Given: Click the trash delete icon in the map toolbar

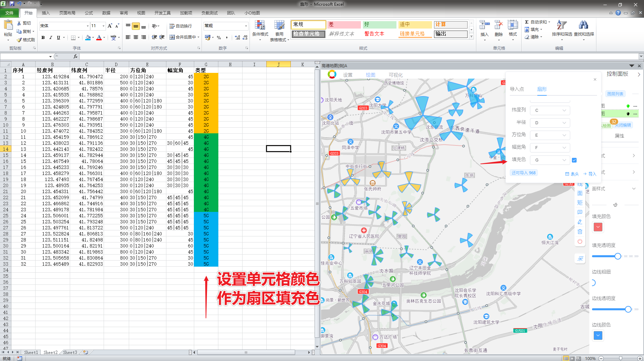Looking at the screenshot, I should 580,232.
